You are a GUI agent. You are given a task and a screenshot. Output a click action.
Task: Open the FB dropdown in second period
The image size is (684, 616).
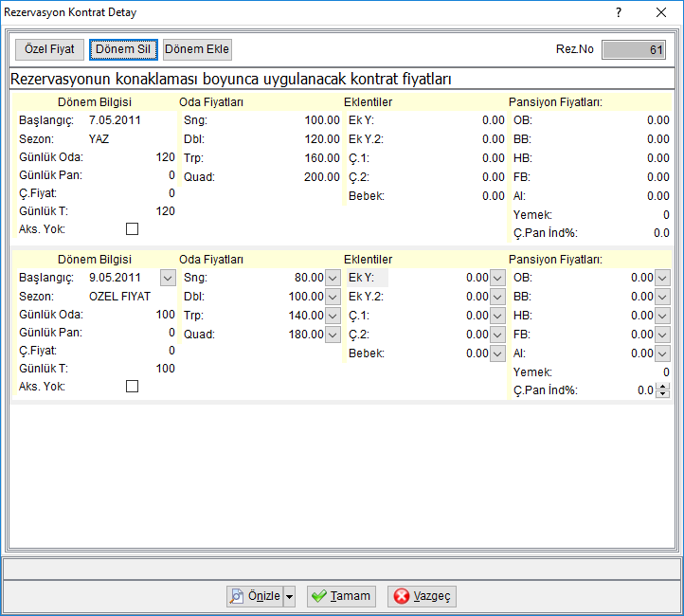tap(662, 335)
